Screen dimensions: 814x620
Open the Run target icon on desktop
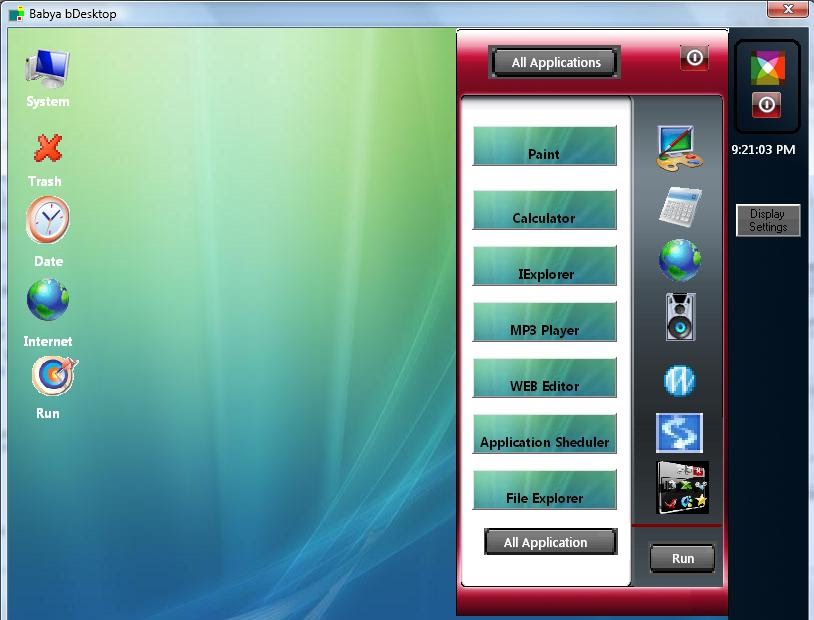pos(54,376)
